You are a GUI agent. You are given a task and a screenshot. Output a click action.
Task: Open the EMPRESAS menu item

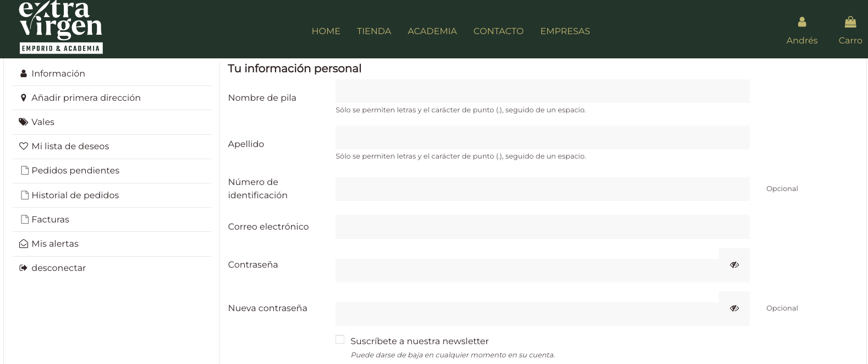[565, 31]
